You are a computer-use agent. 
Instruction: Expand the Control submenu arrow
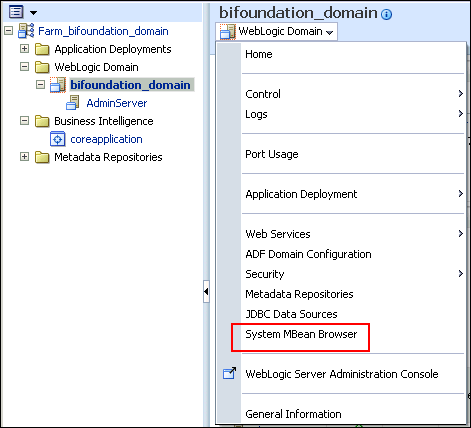point(461,94)
